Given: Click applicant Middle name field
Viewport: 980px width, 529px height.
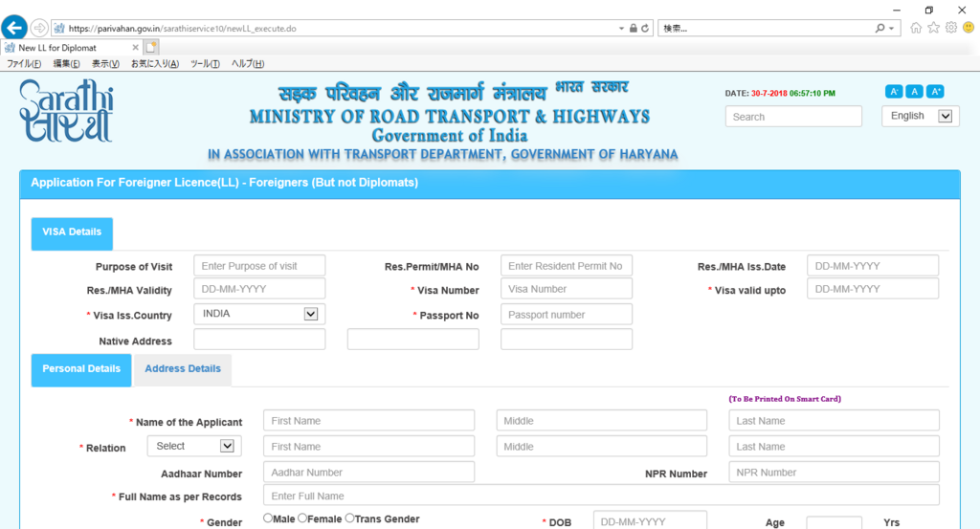Looking at the screenshot, I should (x=602, y=420).
